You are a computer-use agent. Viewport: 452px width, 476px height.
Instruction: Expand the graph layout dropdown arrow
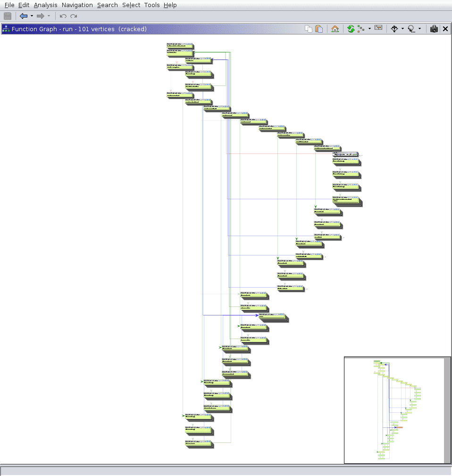pyautogui.click(x=369, y=29)
